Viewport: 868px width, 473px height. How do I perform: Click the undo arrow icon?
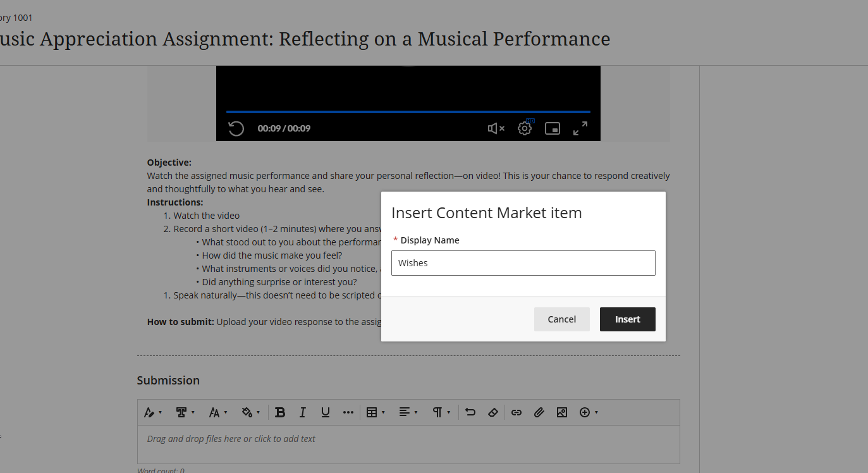[470, 412]
